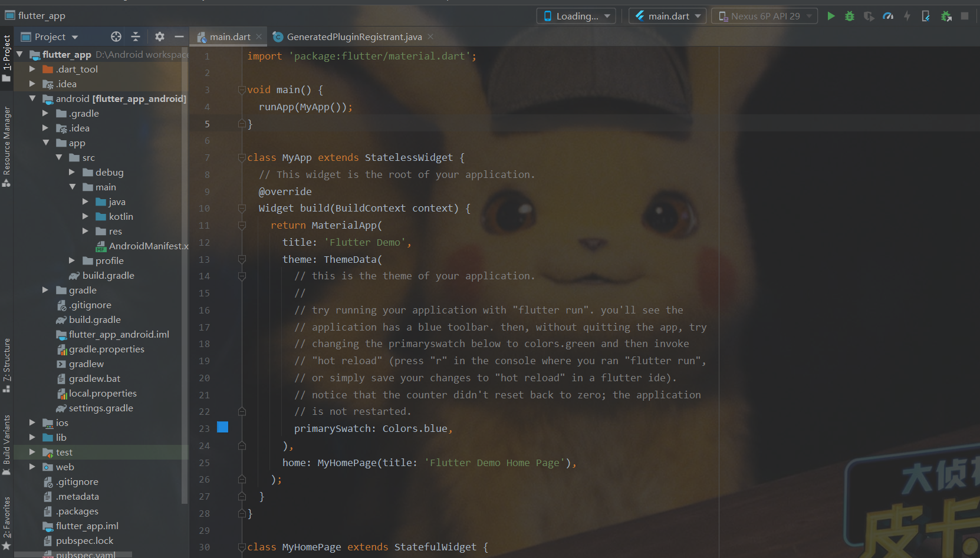Image resolution: width=980 pixels, height=558 pixels.
Task: Expand the lib folder
Action: coord(33,437)
